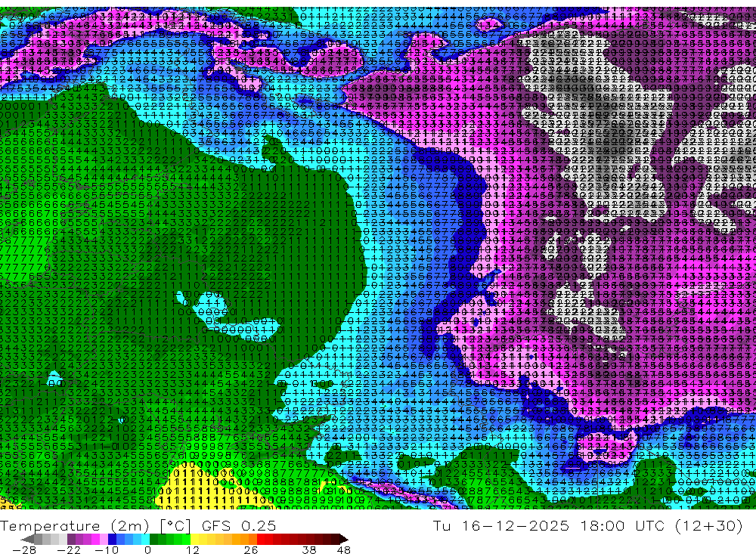Click the '48' legend label
756x554 pixels.
[x=344, y=549]
